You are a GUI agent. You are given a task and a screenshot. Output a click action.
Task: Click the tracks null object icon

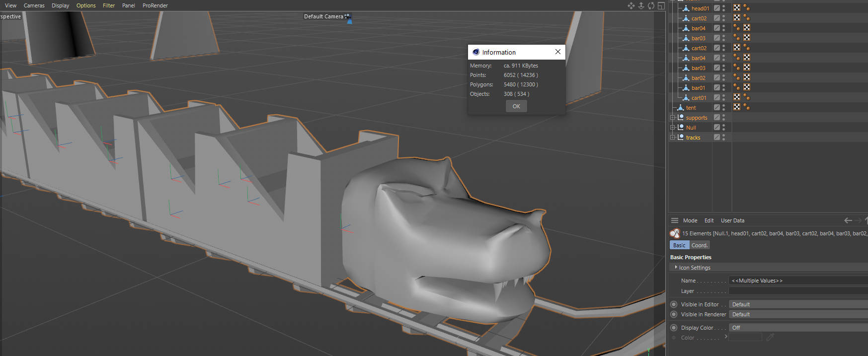pyautogui.click(x=681, y=138)
